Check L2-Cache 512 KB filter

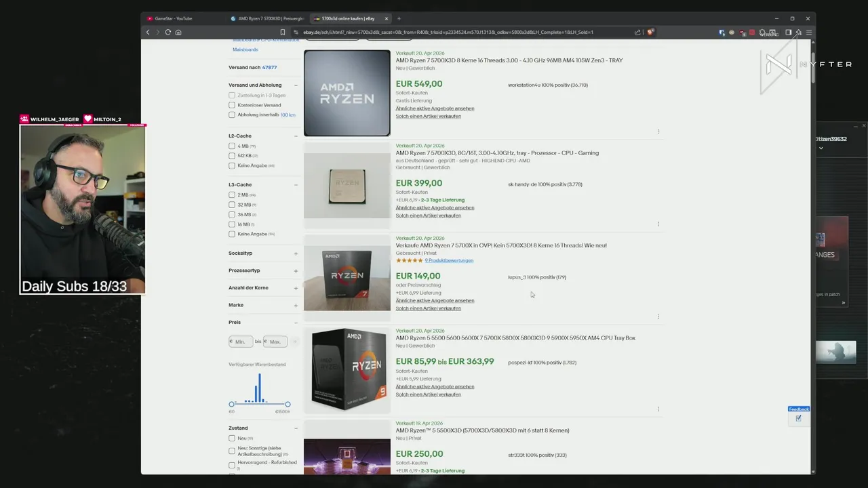(232, 155)
